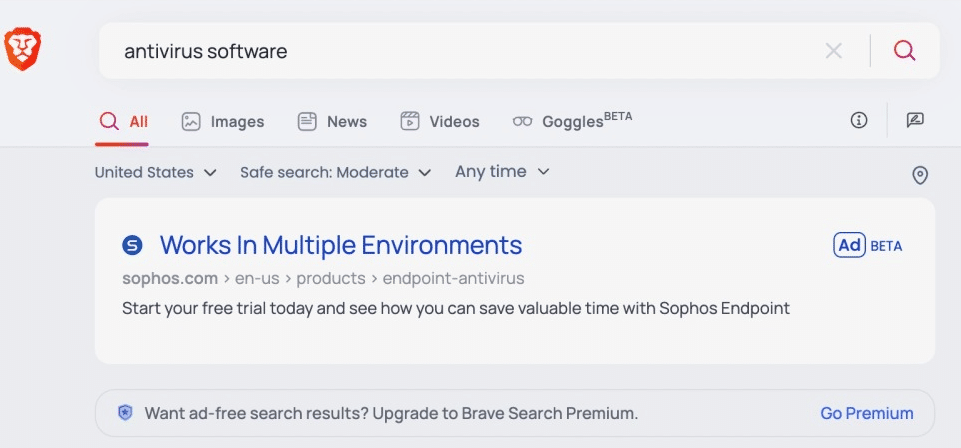Open the Safe search: Moderate dropdown
This screenshot has width=961, height=448.
pyautogui.click(x=335, y=172)
